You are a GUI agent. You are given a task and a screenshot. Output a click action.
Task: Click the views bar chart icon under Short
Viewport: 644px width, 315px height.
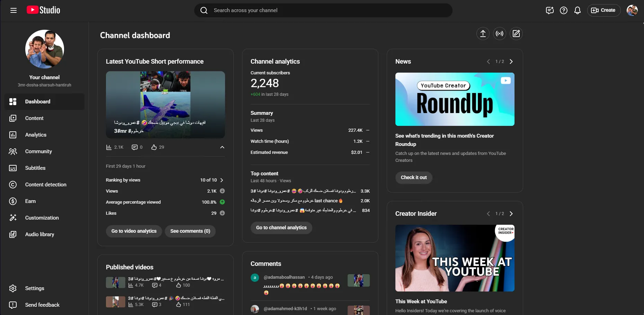pos(109,147)
